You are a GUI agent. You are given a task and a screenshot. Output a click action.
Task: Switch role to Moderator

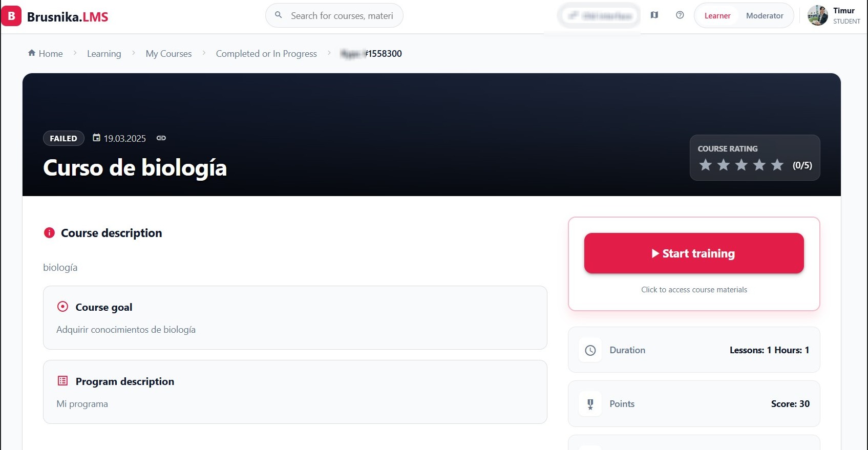[x=765, y=16]
